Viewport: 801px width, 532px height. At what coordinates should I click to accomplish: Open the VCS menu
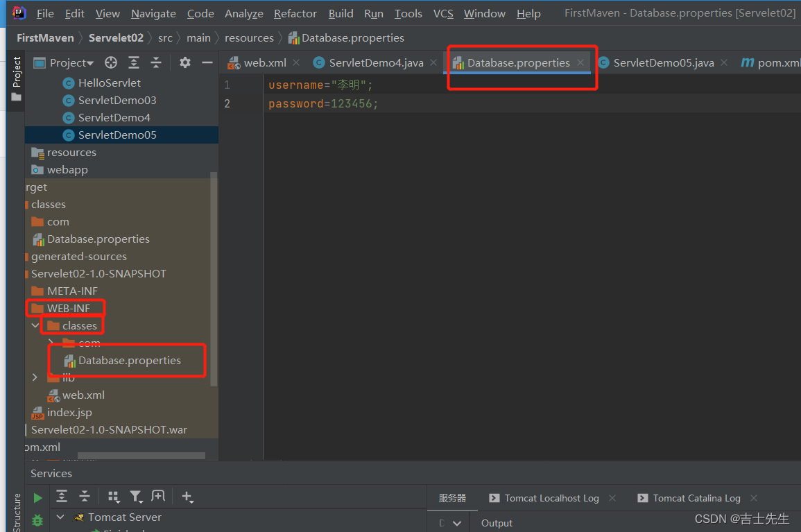click(x=443, y=13)
